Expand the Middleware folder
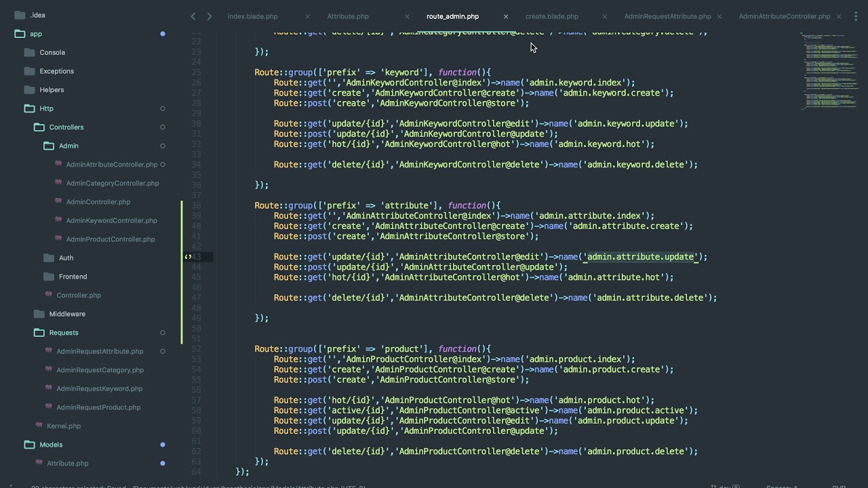 coord(39,314)
